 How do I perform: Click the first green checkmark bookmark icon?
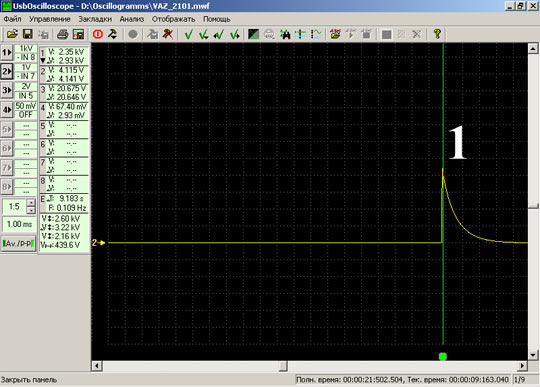[188, 34]
